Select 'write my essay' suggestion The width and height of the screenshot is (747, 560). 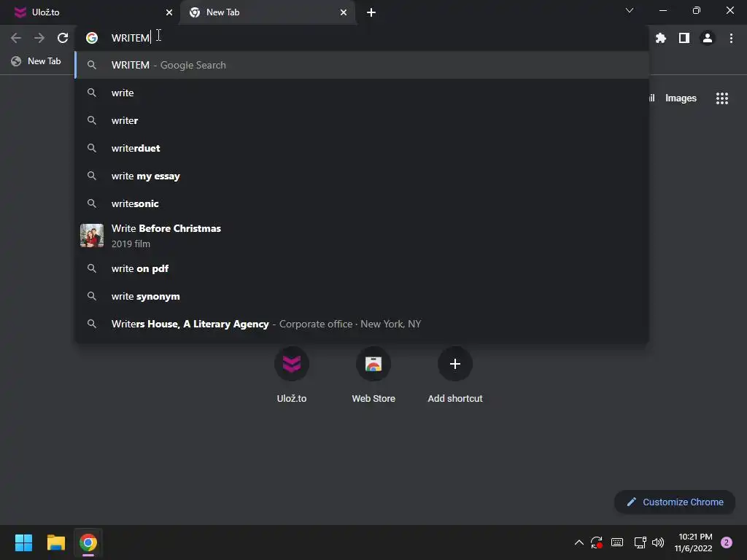coord(362,176)
